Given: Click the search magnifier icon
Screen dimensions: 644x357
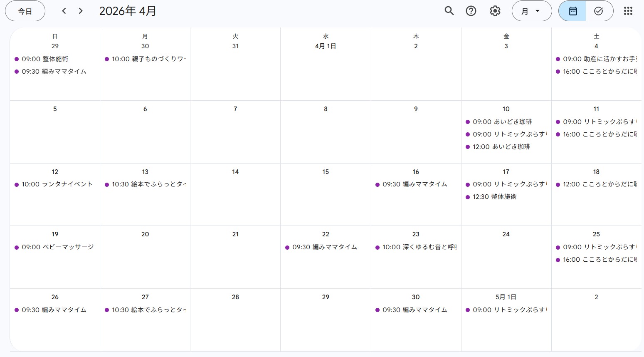Looking at the screenshot, I should tap(449, 11).
